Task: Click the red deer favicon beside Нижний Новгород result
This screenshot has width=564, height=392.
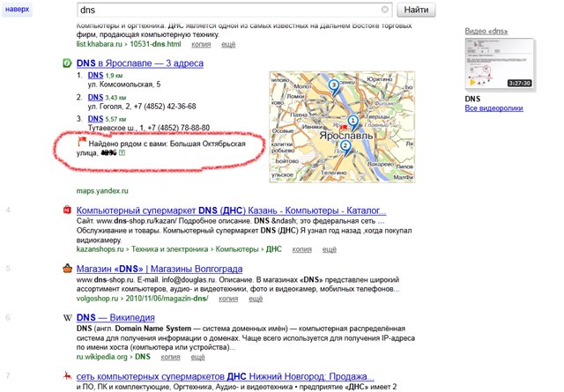Action: (x=67, y=376)
